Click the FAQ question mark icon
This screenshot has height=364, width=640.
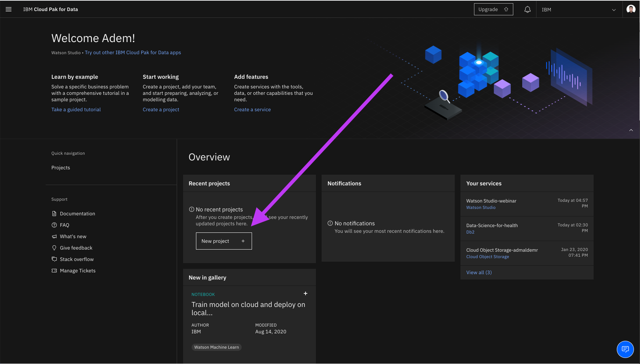click(54, 225)
